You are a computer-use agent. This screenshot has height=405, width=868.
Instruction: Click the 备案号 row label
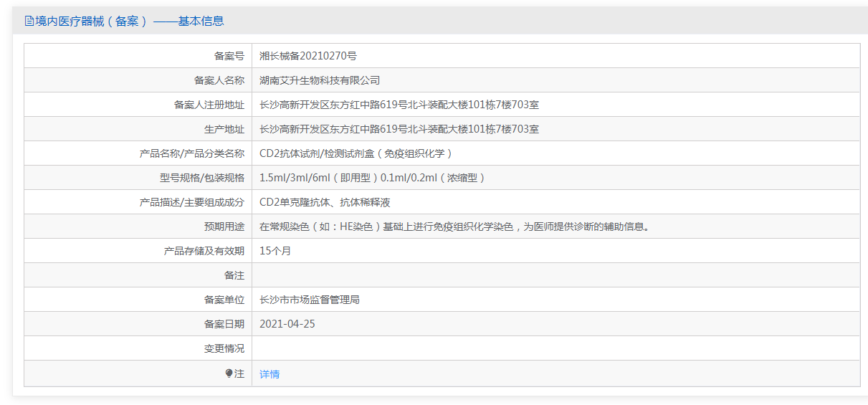[229, 56]
